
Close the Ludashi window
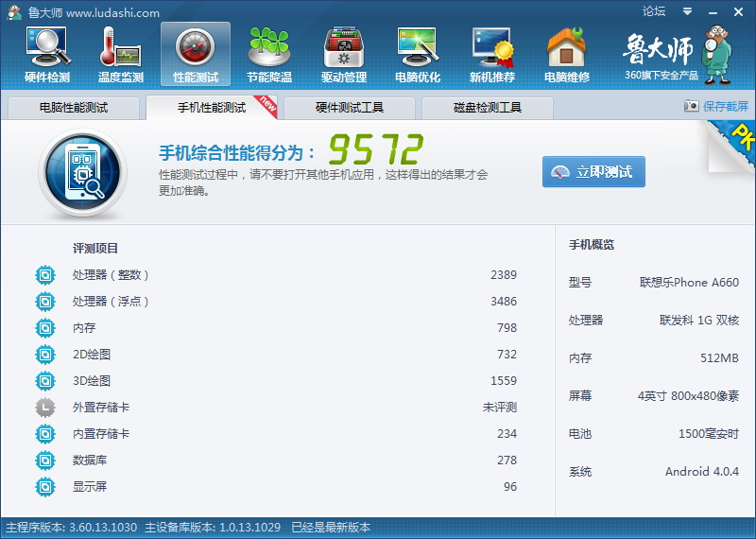[x=738, y=12]
